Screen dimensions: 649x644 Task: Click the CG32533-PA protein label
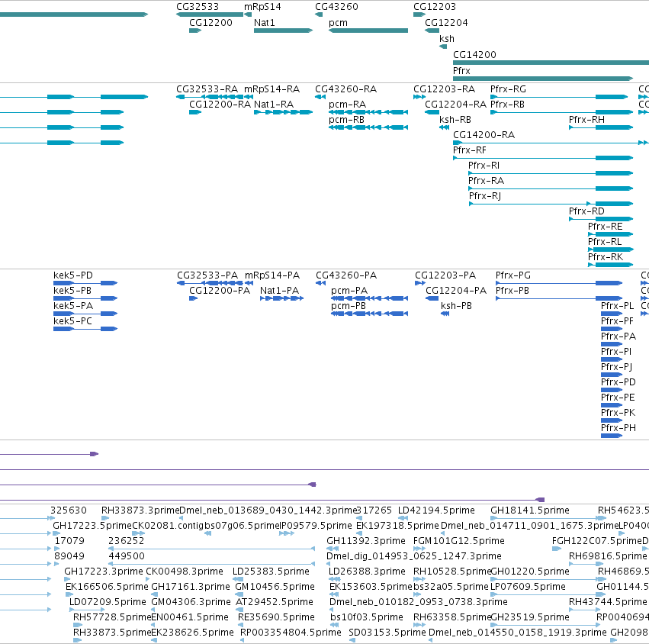coord(207,275)
